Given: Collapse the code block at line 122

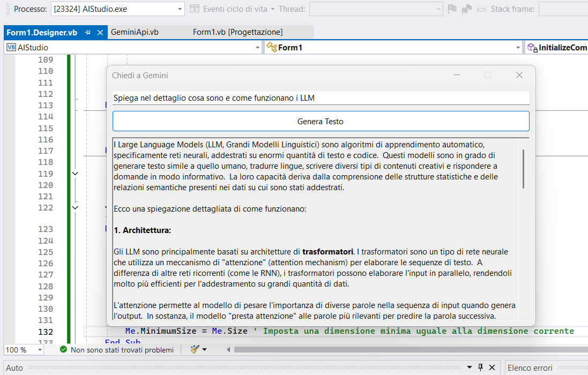Looking at the screenshot, I should tap(75, 207).
